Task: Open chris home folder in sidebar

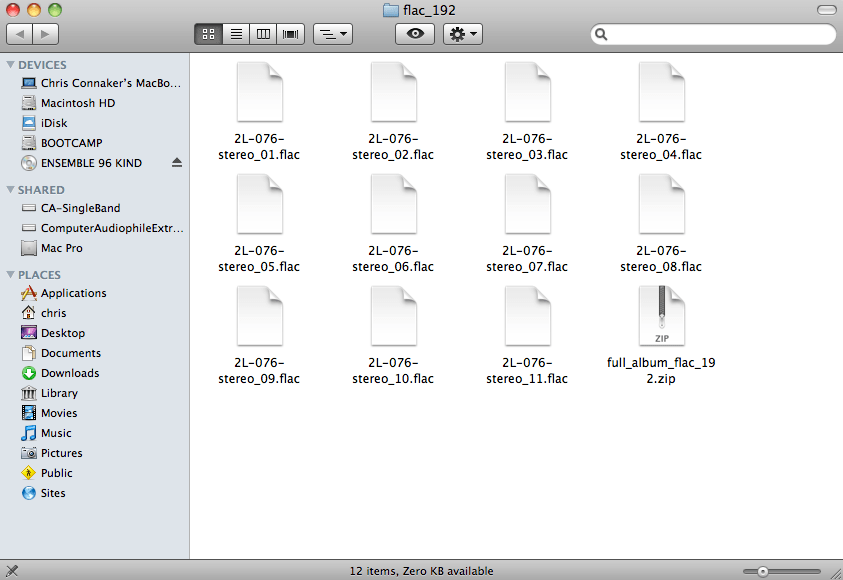Action: click(x=44, y=313)
